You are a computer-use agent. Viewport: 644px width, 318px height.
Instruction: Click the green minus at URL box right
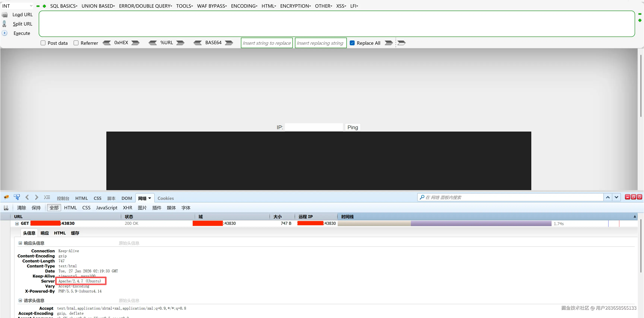pyautogui.click(x=640, y=14)
